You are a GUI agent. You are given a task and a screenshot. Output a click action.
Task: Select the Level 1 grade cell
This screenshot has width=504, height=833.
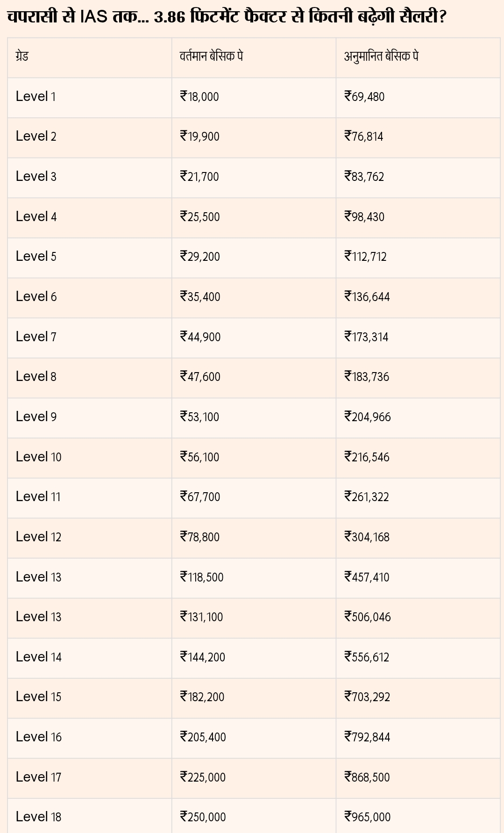pos(35,97)
